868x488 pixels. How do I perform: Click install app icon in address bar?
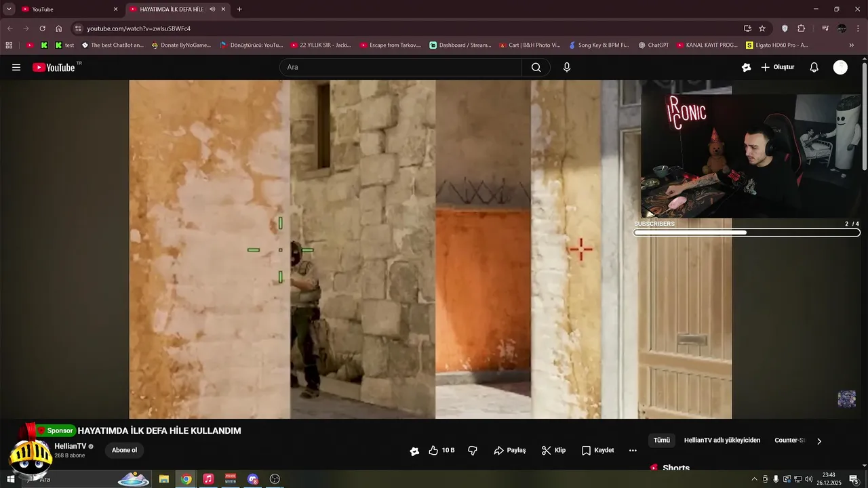click(x=747, y=28)
